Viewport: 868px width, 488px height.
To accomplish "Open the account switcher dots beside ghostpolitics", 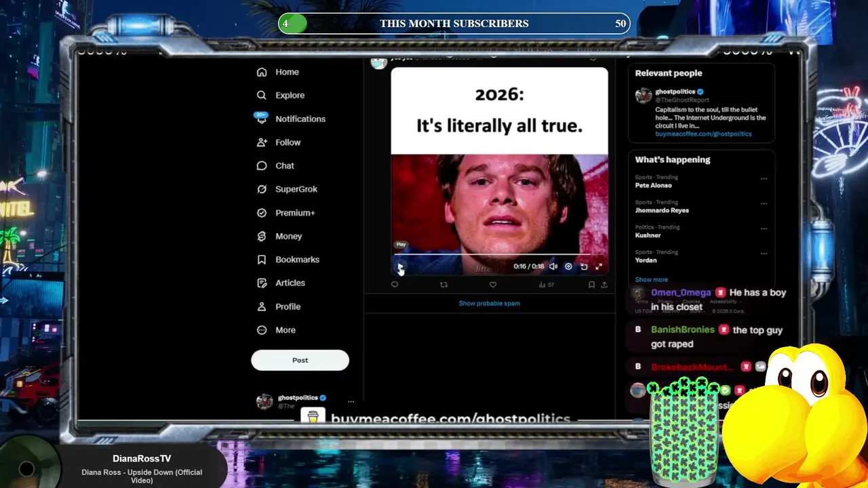I will (351, 402).
